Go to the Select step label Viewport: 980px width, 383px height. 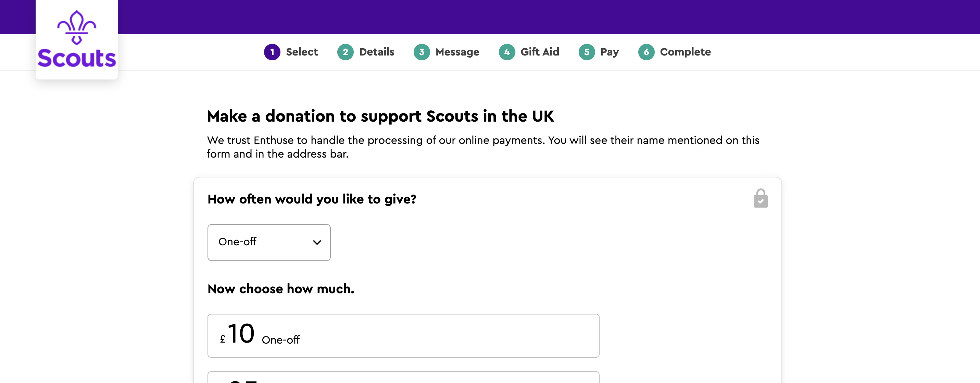[x=302, y=52]
